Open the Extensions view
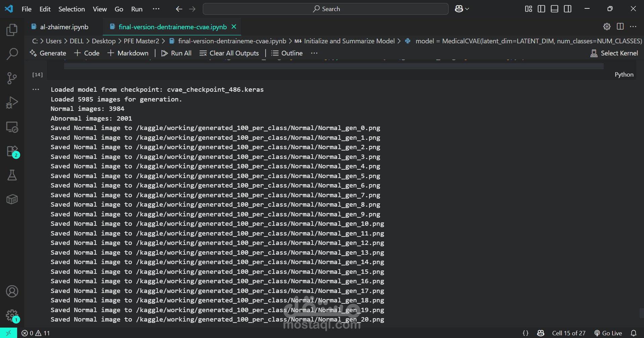 point(12,152)
